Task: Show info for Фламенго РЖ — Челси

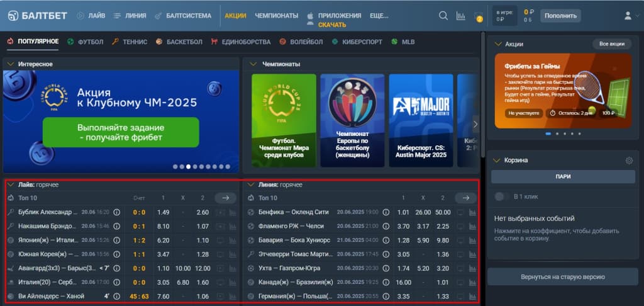Action: [x=386, y=226]
